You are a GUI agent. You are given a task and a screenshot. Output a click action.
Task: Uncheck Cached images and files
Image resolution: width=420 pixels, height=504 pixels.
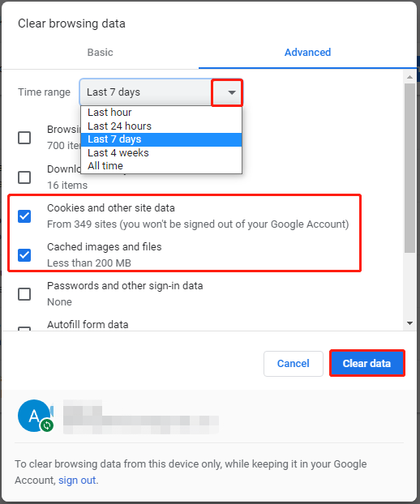click(24, 255)
